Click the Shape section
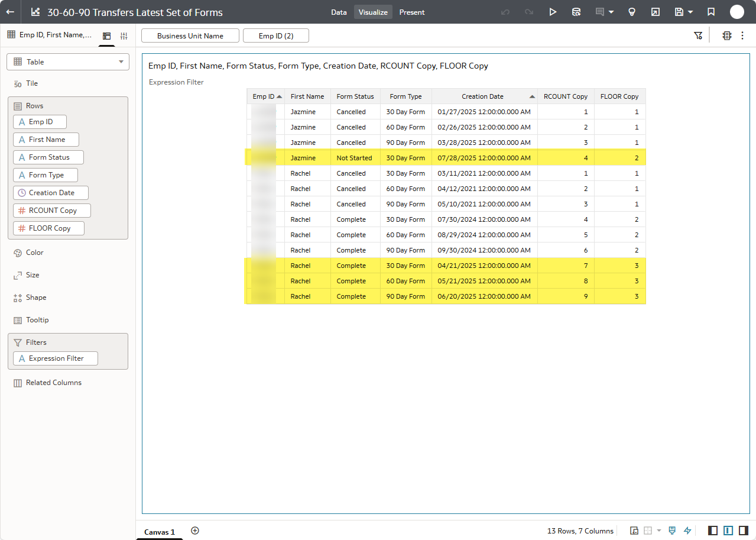Image resolution: width=756 pixels, height=540 pixels. pyautogui.click(x=35, y=298)
